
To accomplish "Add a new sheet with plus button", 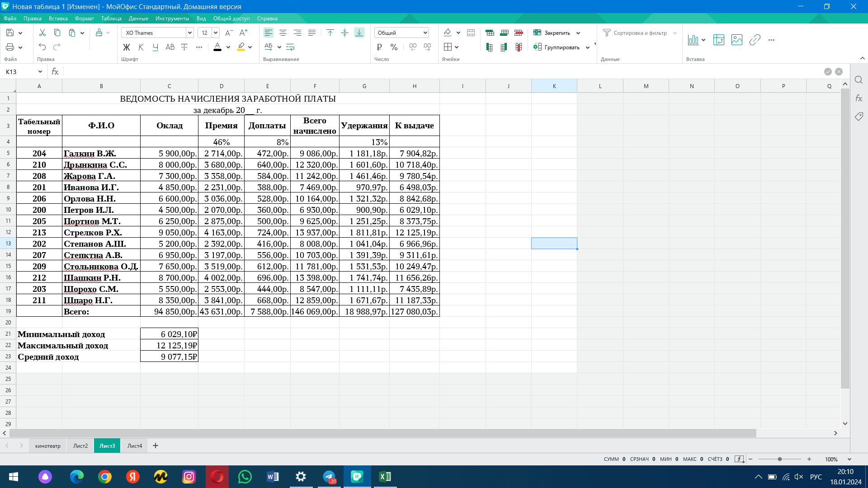I will (x=156, y=446).
